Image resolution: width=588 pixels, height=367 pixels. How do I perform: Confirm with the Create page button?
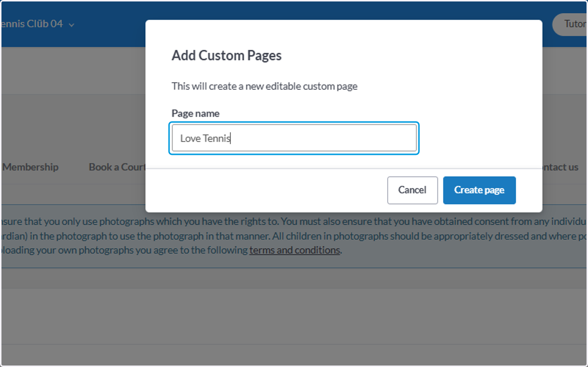pos(479,190)
